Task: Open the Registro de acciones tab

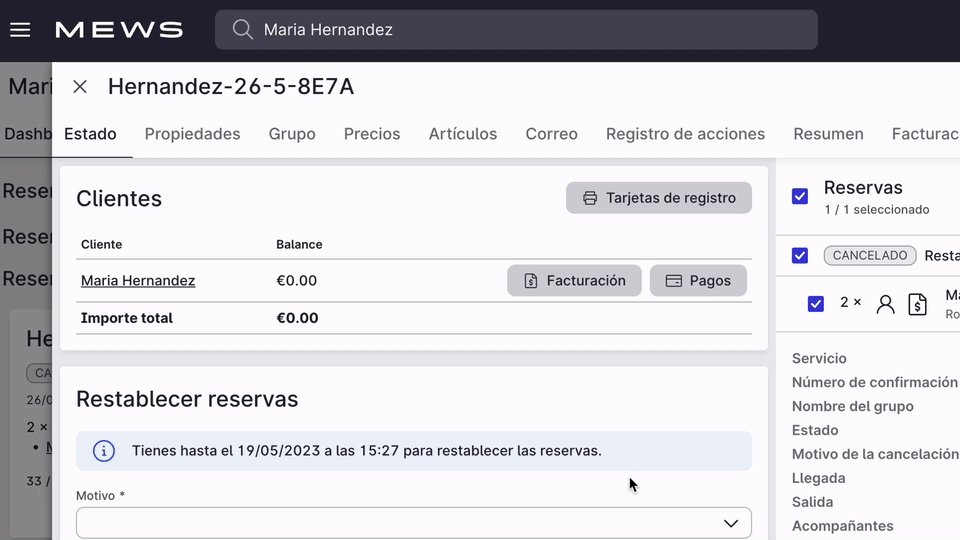Action: (x=685, y=134)
